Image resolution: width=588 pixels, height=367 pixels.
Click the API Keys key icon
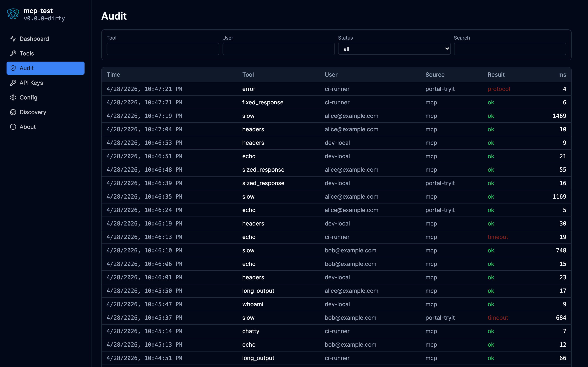pyautogui.click(x=13, y=83)
